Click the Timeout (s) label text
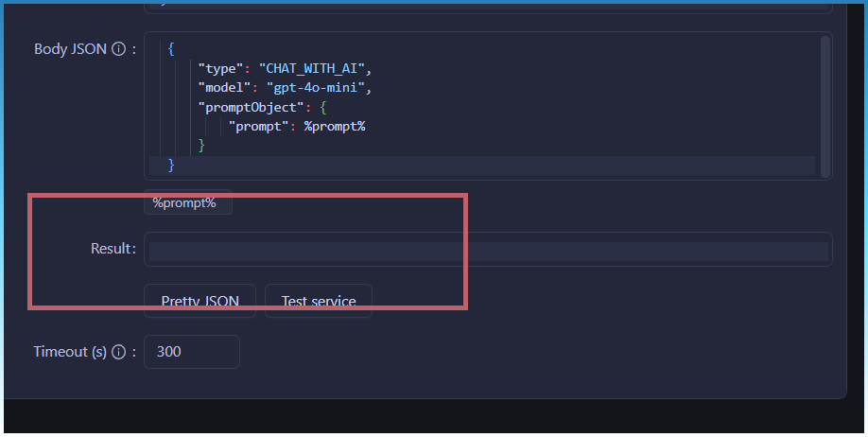 coord(70,352)
